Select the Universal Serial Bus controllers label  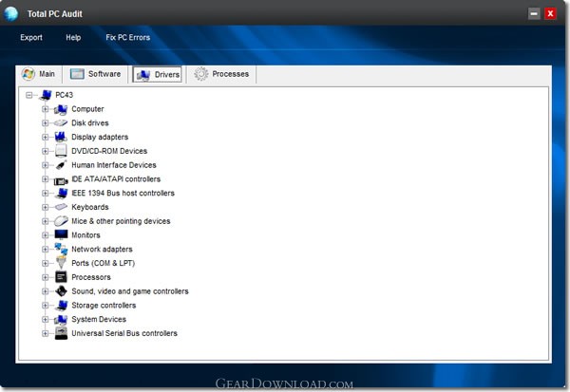pyautogui.click(x=124, y=333)
